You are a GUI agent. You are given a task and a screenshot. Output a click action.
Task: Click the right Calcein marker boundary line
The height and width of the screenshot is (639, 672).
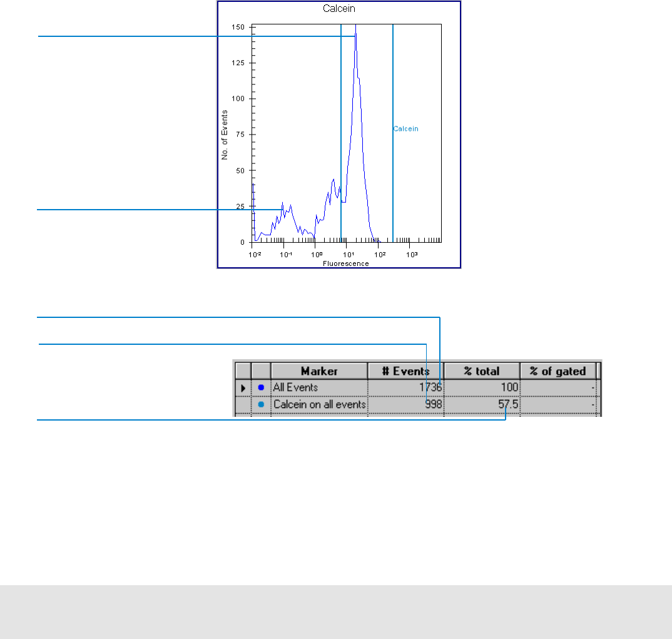point(393,133)
